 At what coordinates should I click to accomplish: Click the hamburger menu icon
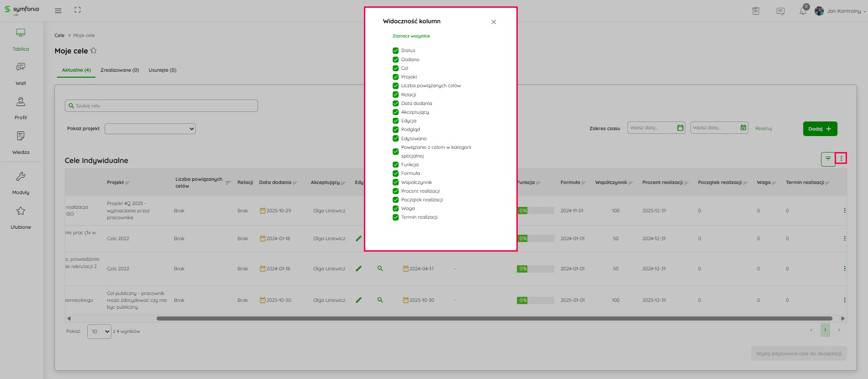click(x=58, y=11)
